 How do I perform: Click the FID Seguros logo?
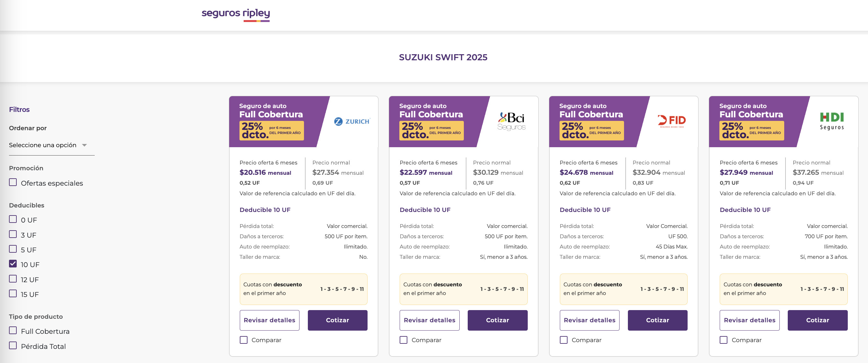[672, 121]
